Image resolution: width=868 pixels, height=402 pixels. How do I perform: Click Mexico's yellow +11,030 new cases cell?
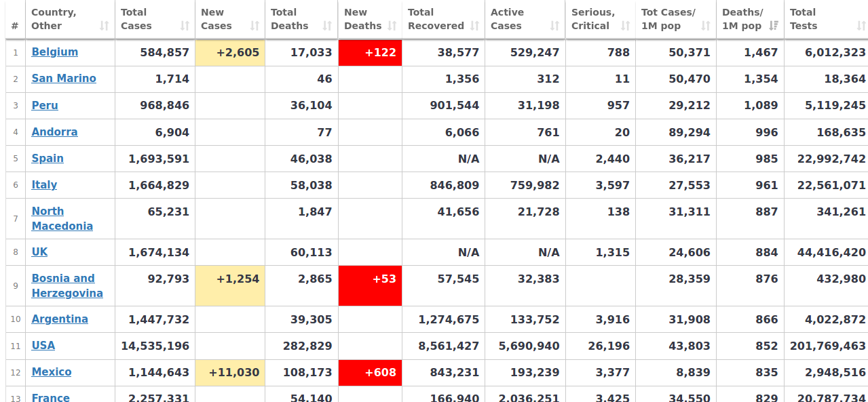coord(230,373)
